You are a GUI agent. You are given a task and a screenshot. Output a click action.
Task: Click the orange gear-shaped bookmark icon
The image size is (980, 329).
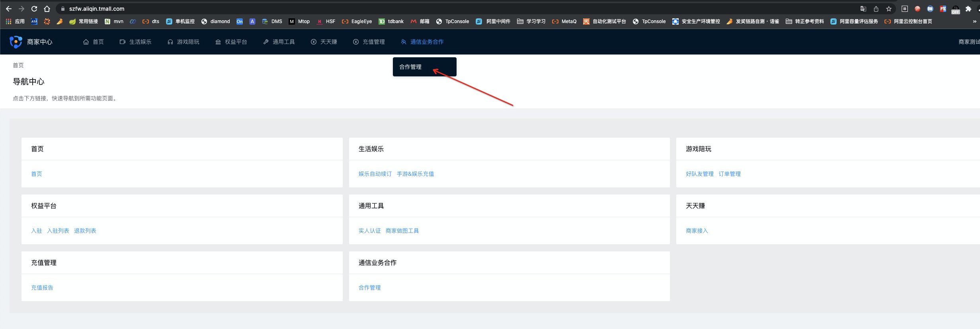(x=47, y=21)
